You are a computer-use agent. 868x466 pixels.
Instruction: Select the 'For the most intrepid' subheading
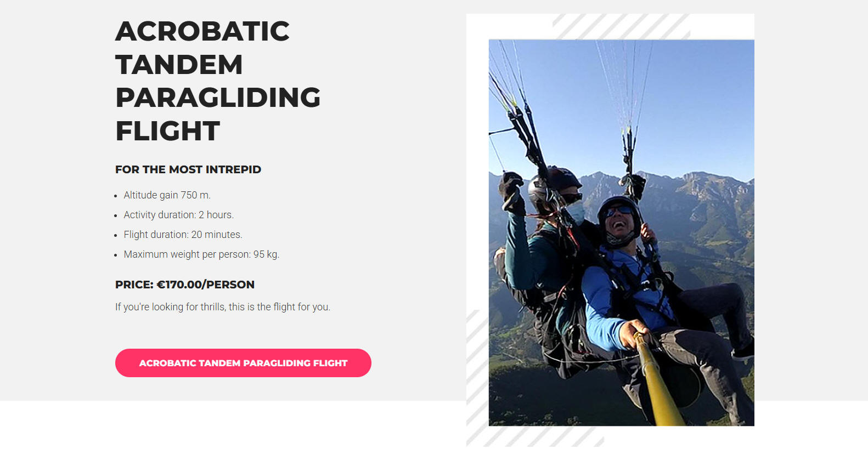[188, 169]
